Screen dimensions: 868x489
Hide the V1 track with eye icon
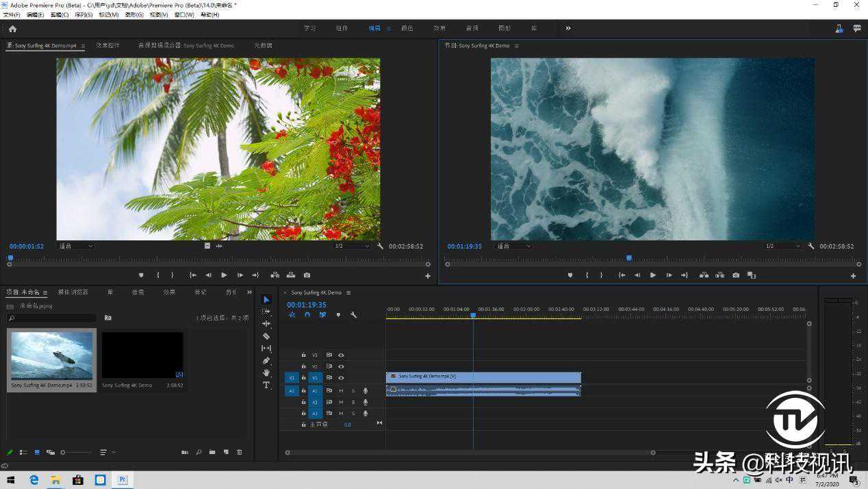tap(341, 377)
